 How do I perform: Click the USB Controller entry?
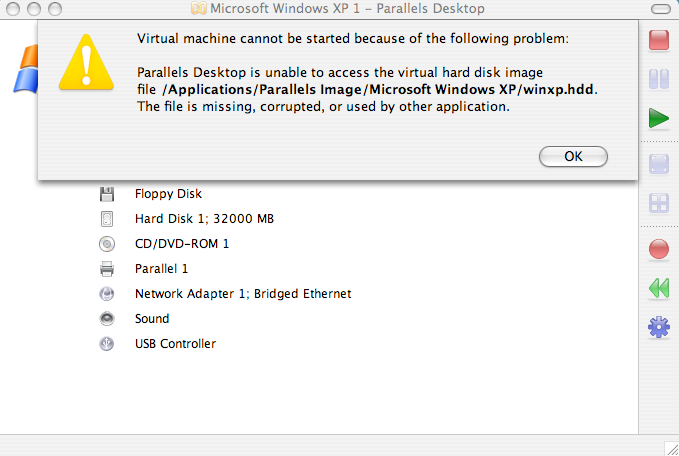175,344
